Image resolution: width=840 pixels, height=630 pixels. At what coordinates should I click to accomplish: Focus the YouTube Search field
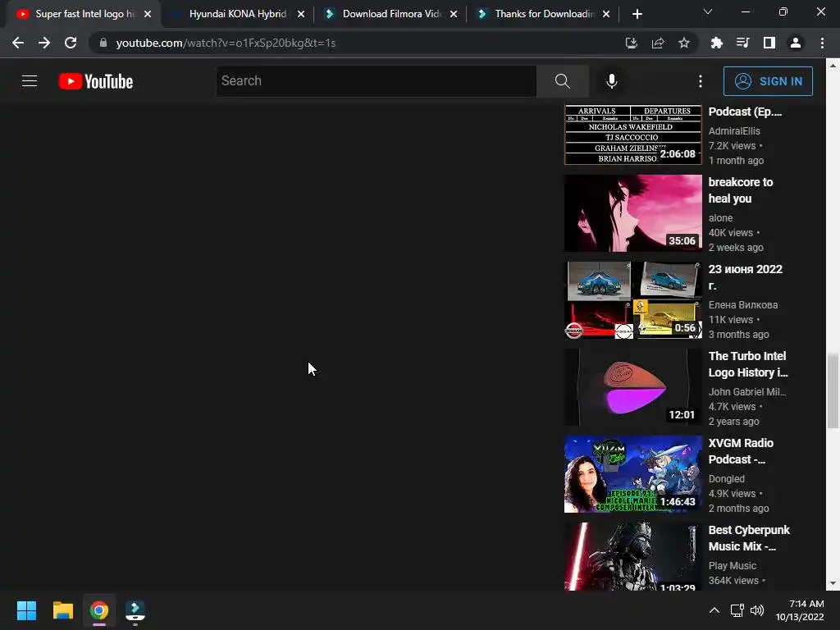377,81
